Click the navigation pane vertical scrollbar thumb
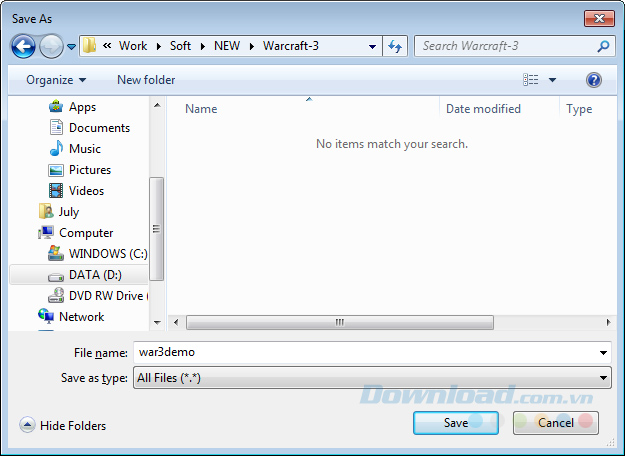Screen dimensions: 625x456 coord(157,229)
